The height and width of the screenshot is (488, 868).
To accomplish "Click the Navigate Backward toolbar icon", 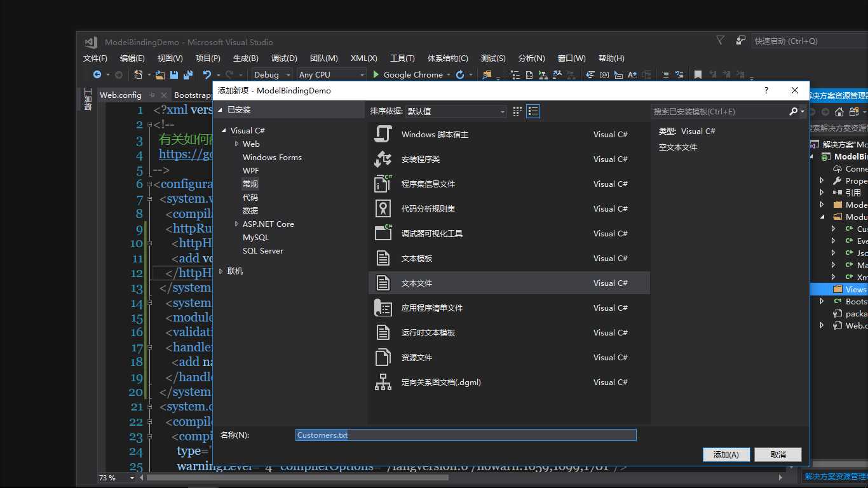I will [97, 74].
